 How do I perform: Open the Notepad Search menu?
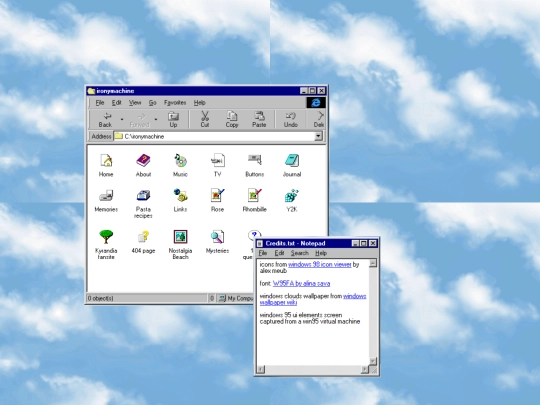[299, 253]
